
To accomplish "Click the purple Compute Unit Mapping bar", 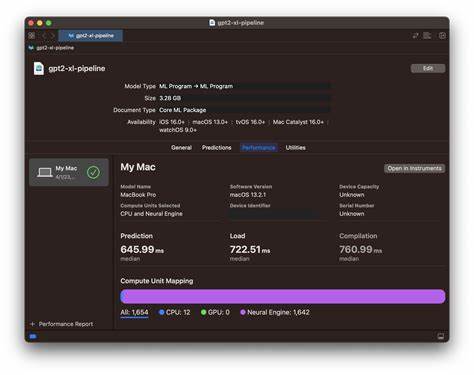I will [283, 296].
